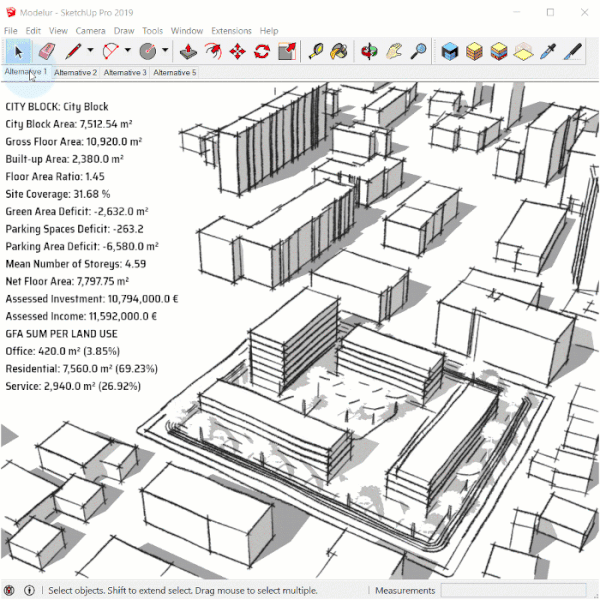
Task: Click the 'Net Floor Area: 7,797.75 m²' text
Action: (67, 281)
